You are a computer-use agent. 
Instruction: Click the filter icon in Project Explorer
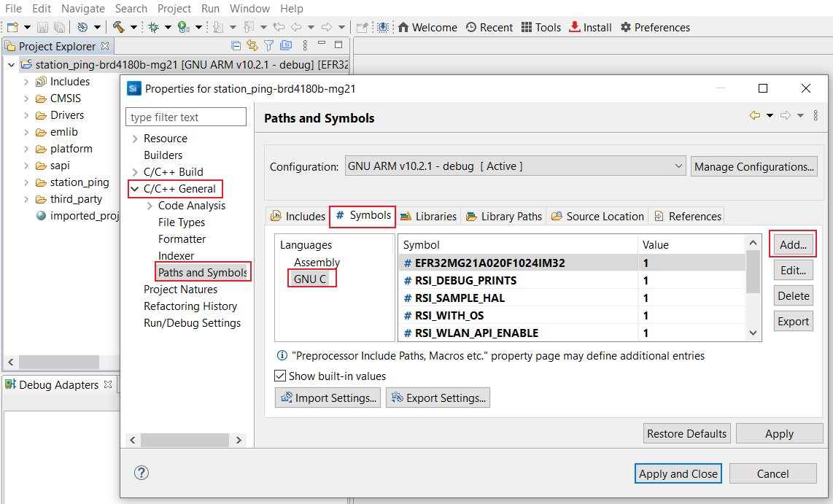(x=268, y=45)
